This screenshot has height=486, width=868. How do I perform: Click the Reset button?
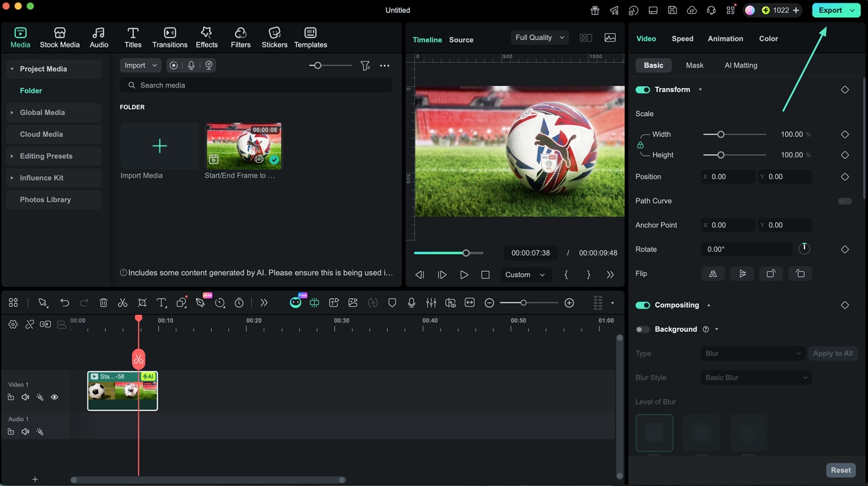840,470
